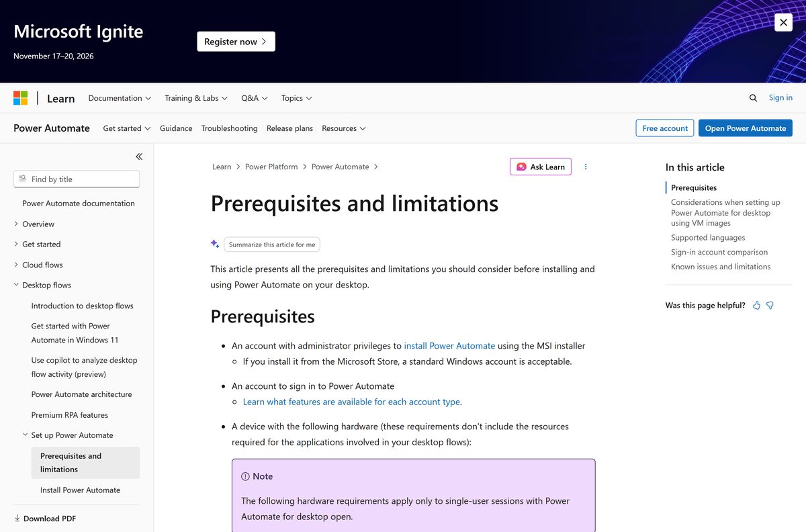This screenshot has height=532, width=806.
Task: Click the Sign in link
Action: [780, 97]
